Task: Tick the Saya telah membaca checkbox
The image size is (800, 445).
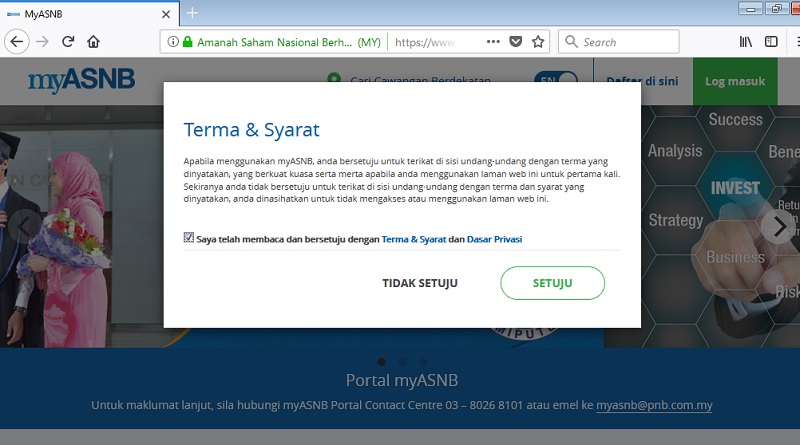Action: coord(189,237)
